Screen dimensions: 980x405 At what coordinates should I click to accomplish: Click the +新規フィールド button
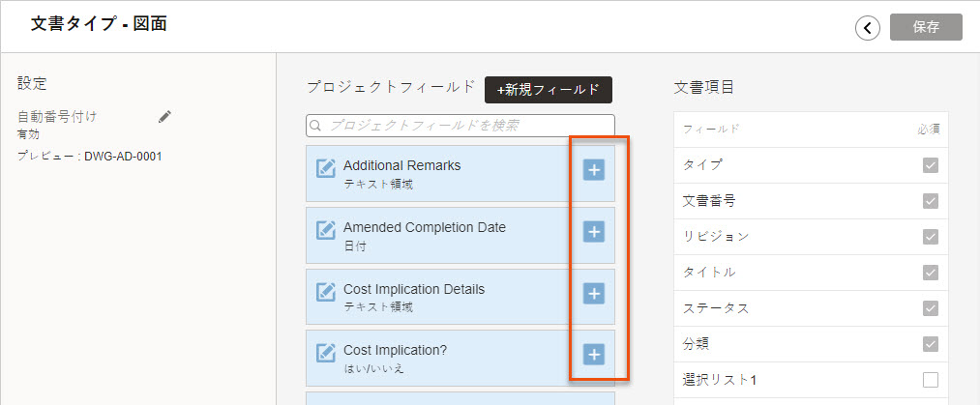click(x=549, y=90)
